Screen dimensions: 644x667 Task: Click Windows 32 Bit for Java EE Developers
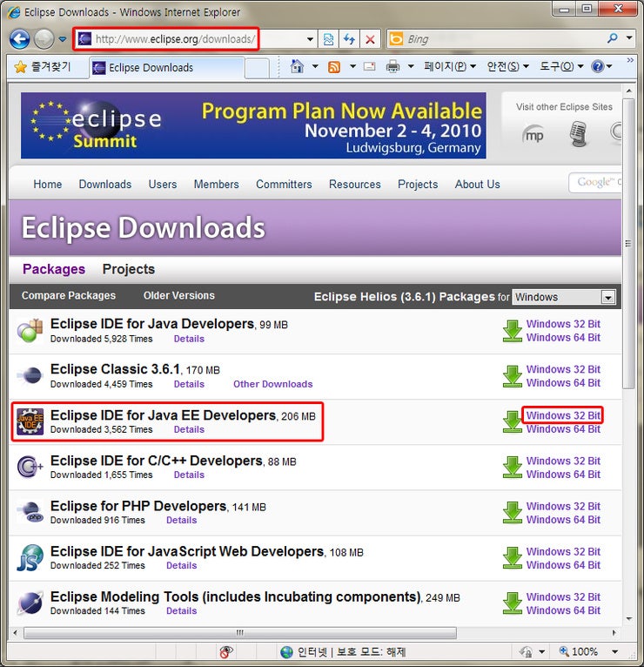click(x=563, y=415)
